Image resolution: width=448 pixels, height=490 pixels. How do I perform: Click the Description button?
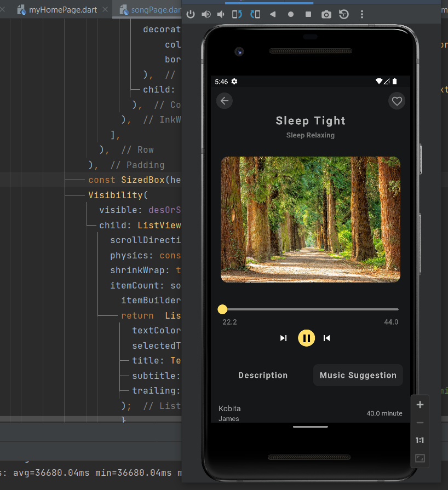(x=263, y=375)
